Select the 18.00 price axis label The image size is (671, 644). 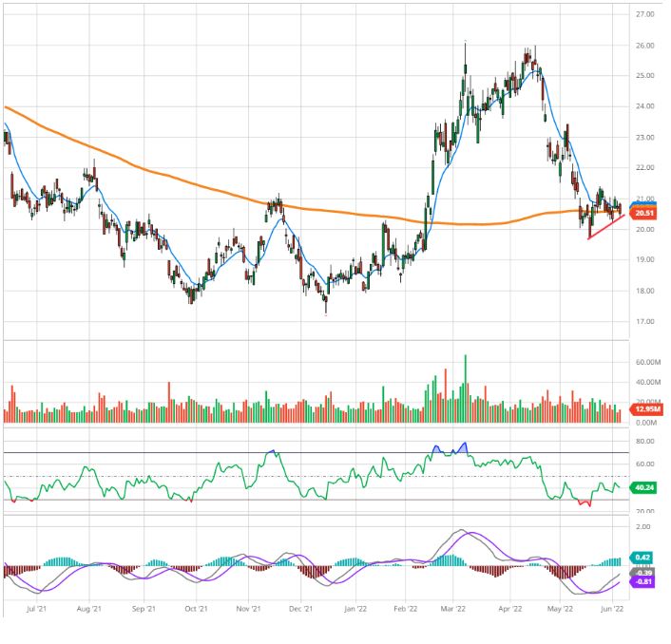pos(644,291)
